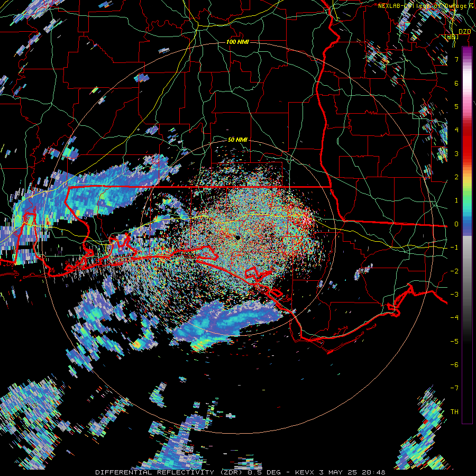The height and width of the screenshot is (476, 476).
Task: Click the "DIFFERENTIAL REFLECTIVITY (ZDR)" caption text
Action: click(x=168, y=472)
